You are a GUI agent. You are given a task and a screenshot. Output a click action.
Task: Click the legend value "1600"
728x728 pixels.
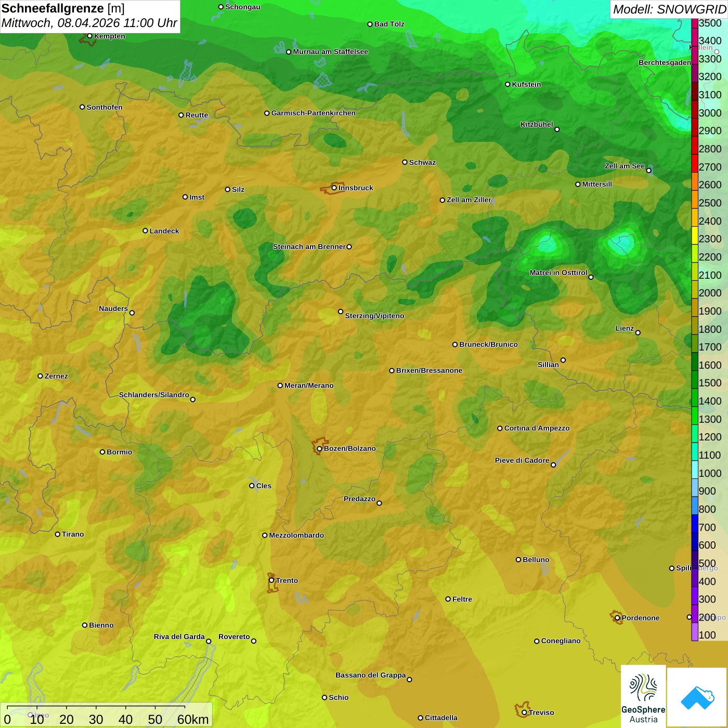point(710,365)
